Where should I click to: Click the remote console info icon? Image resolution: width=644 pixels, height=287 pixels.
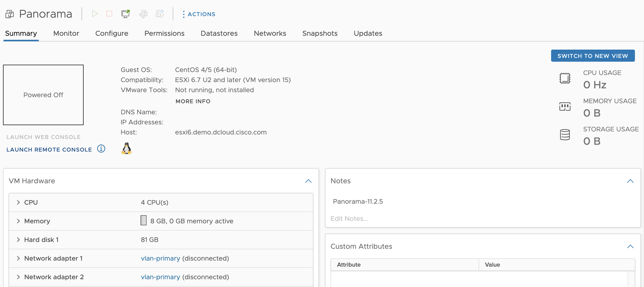[101, 149]
